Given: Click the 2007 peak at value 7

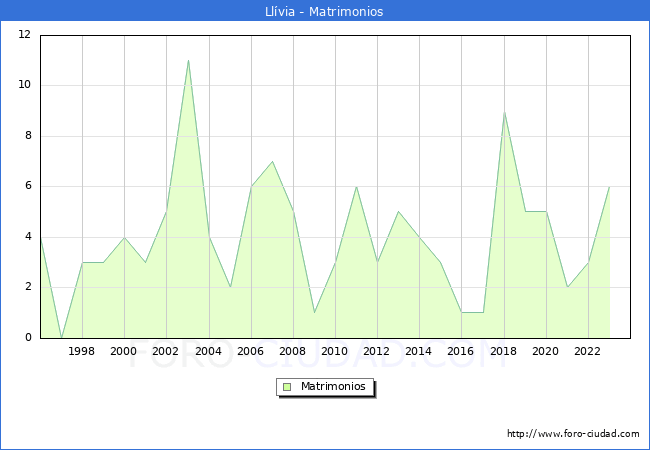Looking at the screenshot, I should pyautogui.click(x=272, y=161).
